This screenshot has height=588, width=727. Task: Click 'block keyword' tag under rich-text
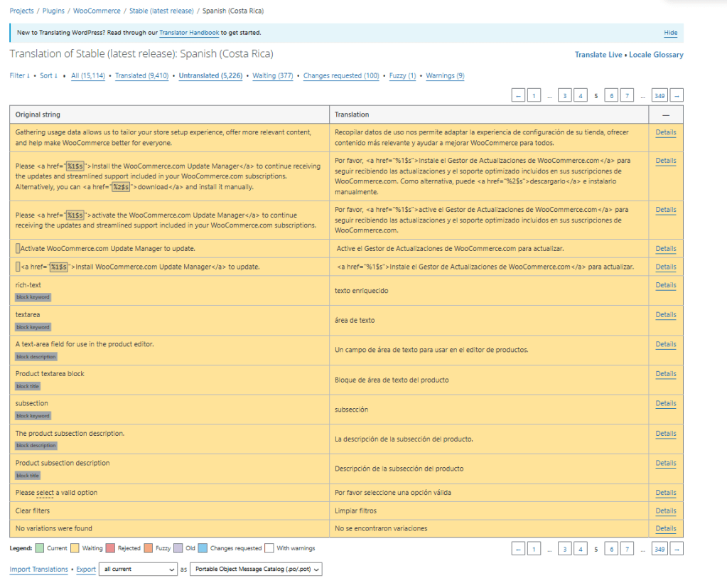tap(33, 297)
